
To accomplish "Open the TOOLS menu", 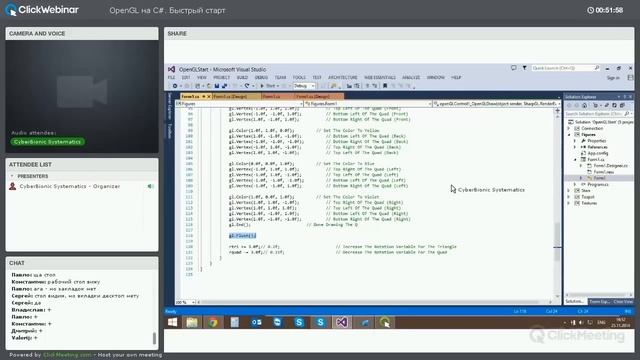I will click(x=299, y=78).
